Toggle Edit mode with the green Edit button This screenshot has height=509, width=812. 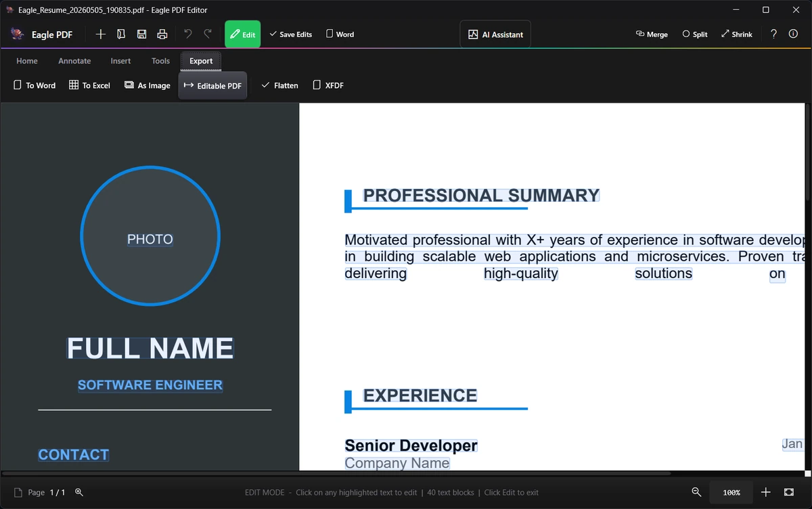point(243,34)
